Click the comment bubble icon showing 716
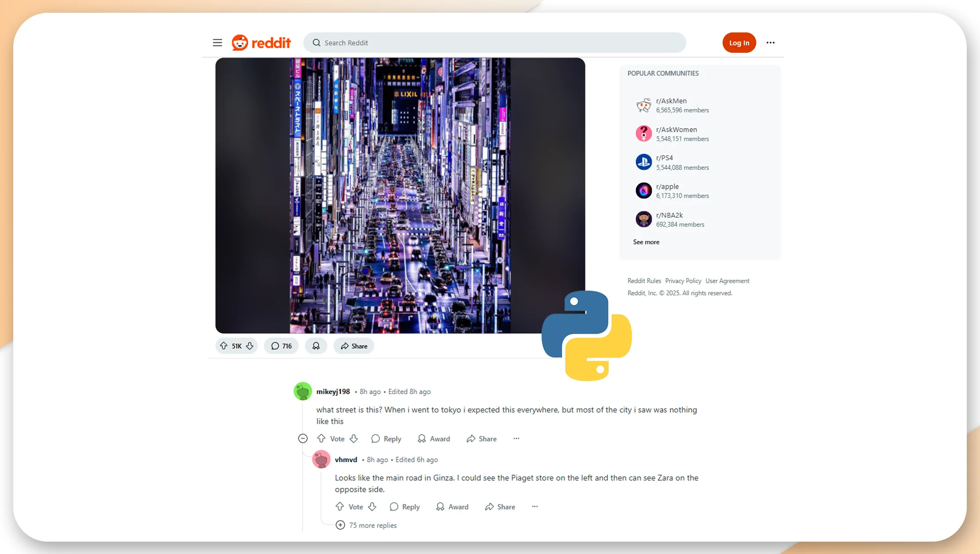The width and height of the screenshot is (980, 554). pyautogui.click(x=281, y=346)
